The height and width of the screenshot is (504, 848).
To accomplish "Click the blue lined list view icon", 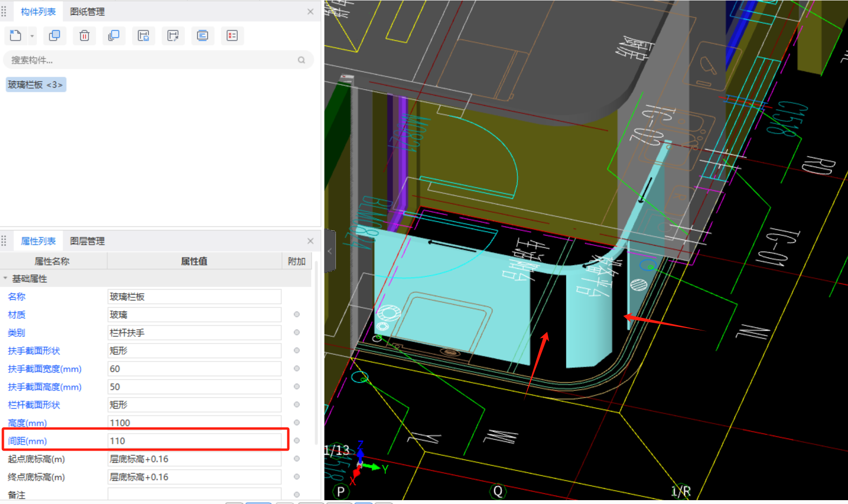I will (203, 36).
